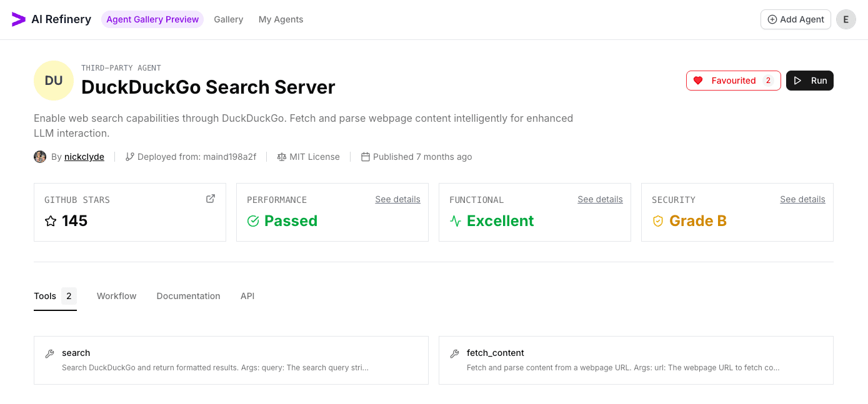Click the play icon on the Run button
Image resolution: width=868 pixels, height=404 pixels.
coord(797,81)
